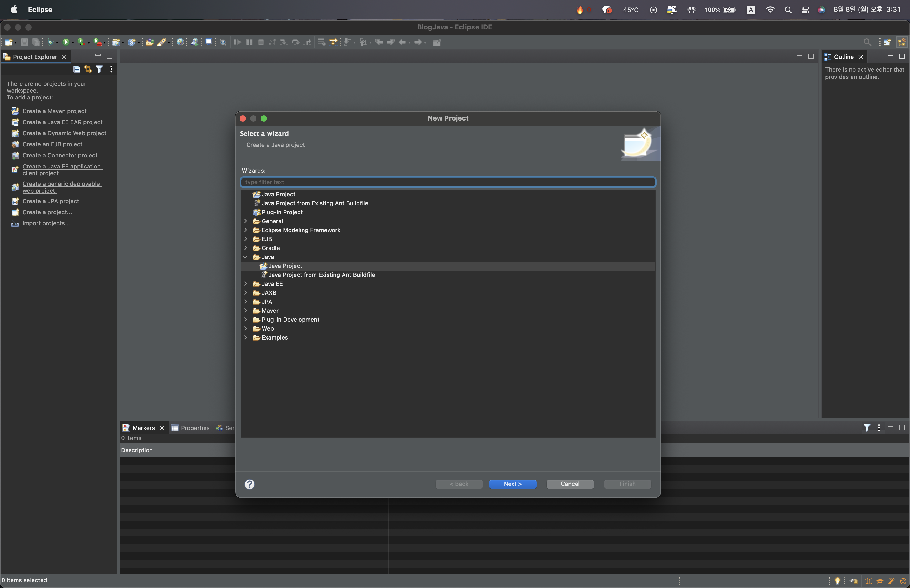Click the Open Perspective icon at top right
This screenshot has width=910, height=588.
point(887,42)
